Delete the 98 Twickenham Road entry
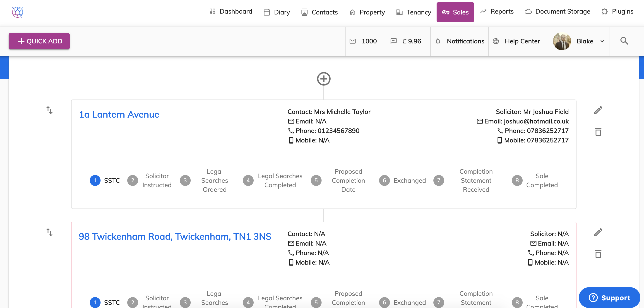The height and width of the screenshot is (308, 644). pyautogui.click(x=598, y=254)
